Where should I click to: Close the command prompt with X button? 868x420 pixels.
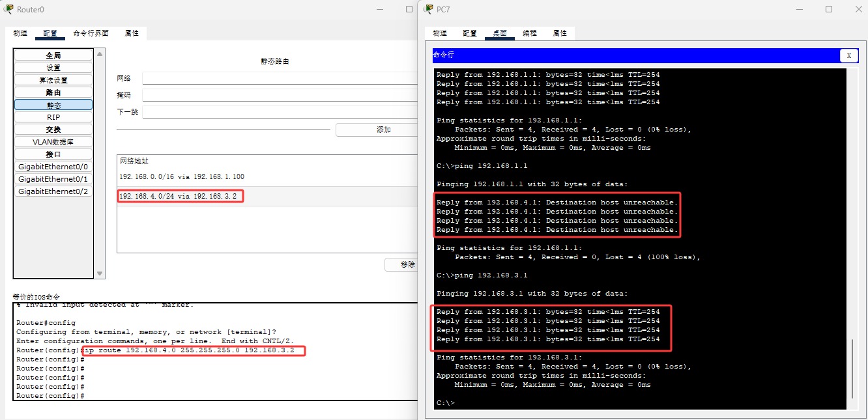(848, 56)
